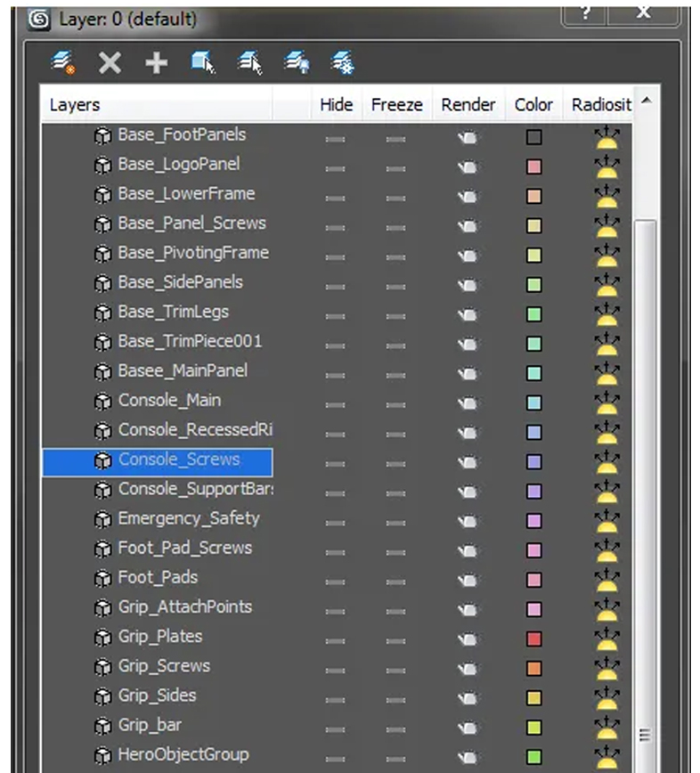The height and width of the screenshot is (773, 700).
Task: Toggle Hide for the Foot_Pads row
Action: pos(335,580)
